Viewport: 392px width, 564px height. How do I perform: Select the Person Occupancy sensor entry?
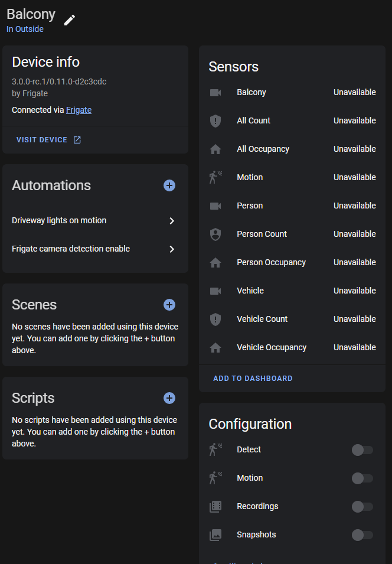click(271, 262)
